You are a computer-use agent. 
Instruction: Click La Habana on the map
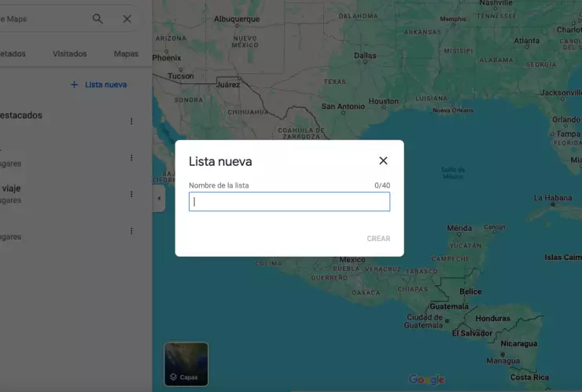click(x=553, y=198)
